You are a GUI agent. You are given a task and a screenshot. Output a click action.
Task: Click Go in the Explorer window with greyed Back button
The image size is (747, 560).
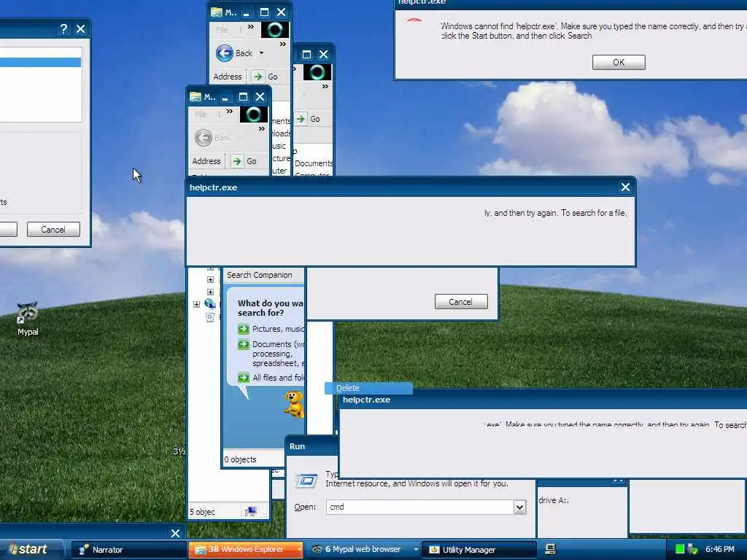point(245,161)
